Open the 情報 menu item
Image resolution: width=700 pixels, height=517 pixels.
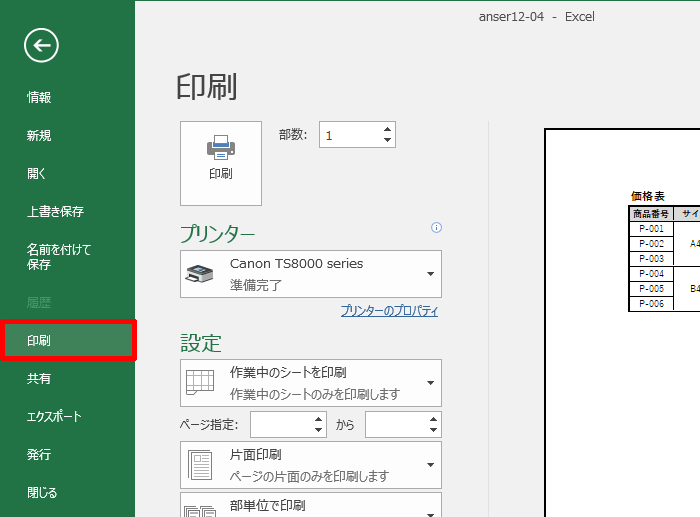(x=39, y=97)
